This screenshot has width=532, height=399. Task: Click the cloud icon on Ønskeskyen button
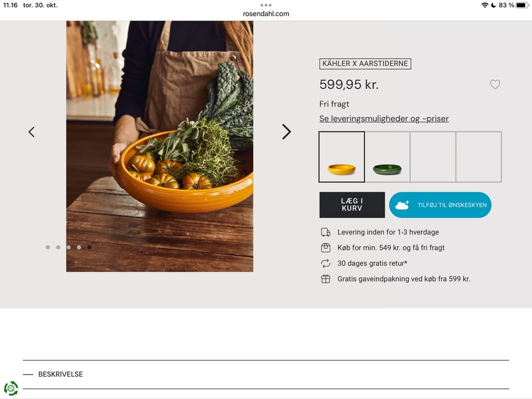click(x=402, y=205)
